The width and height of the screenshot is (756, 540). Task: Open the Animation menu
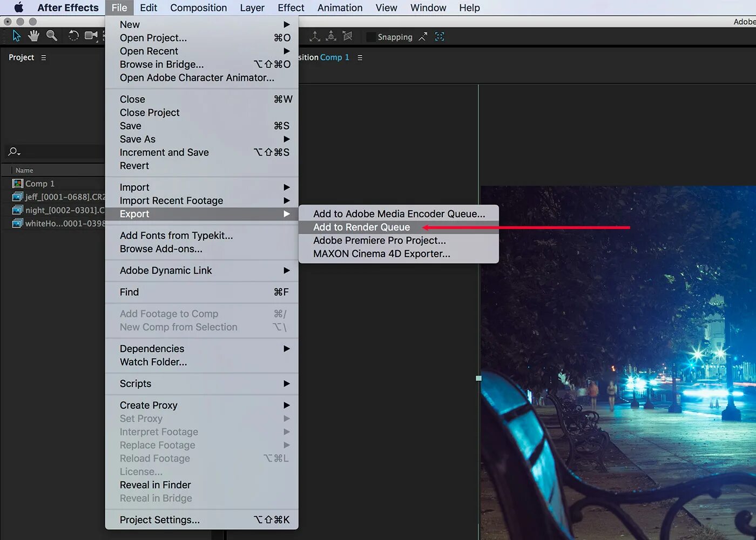(340, 8)
